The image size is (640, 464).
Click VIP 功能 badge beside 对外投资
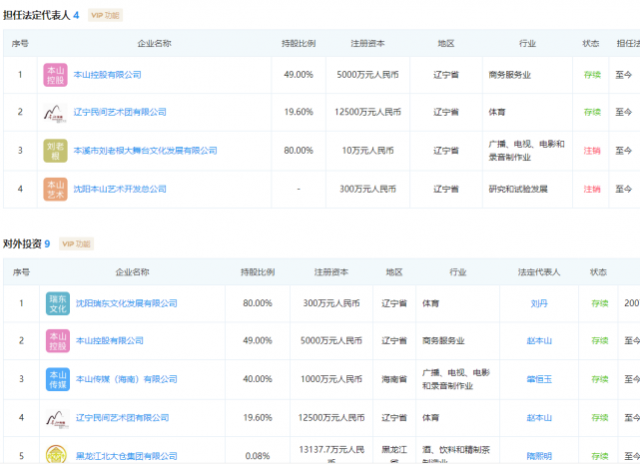[76, 244]
